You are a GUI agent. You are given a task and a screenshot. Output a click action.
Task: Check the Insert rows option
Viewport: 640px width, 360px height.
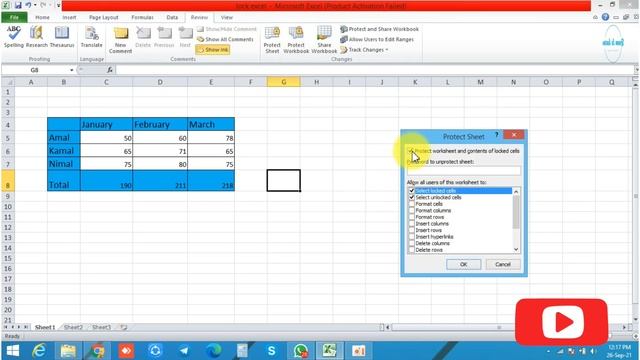tap(411, 230)
